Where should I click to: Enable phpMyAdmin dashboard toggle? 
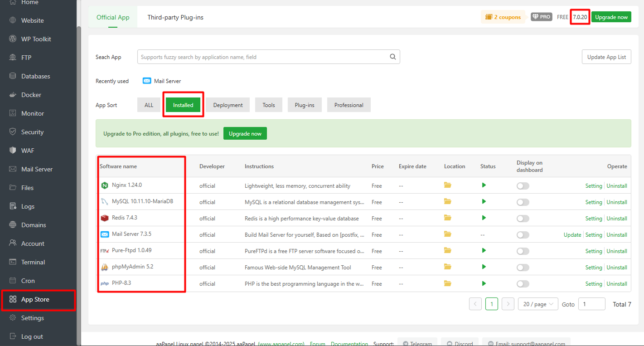tap(523, 267)
